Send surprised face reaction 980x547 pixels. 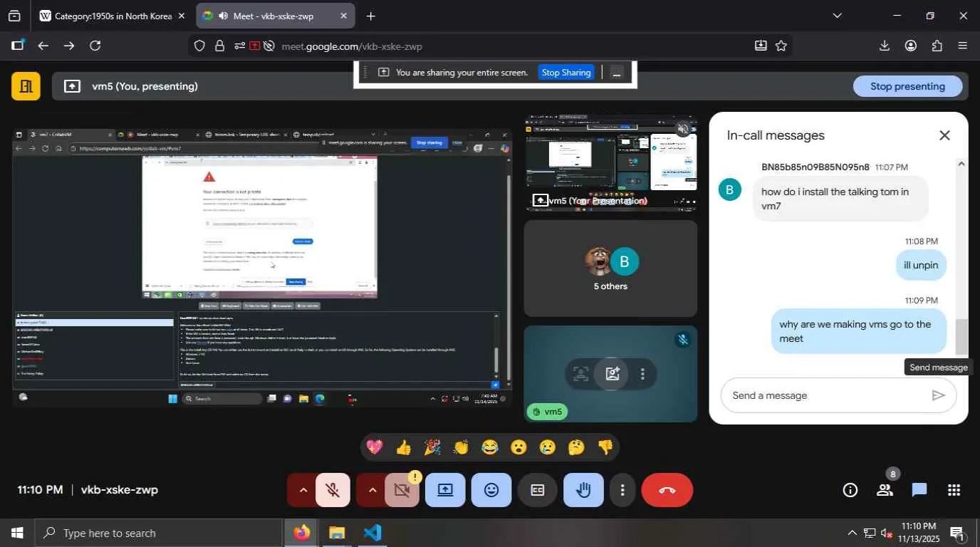[x=519, y=447]
